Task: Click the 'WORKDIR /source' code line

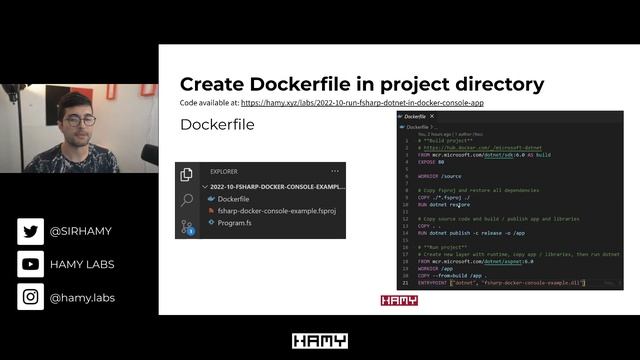Action: [x=440, y=176]
